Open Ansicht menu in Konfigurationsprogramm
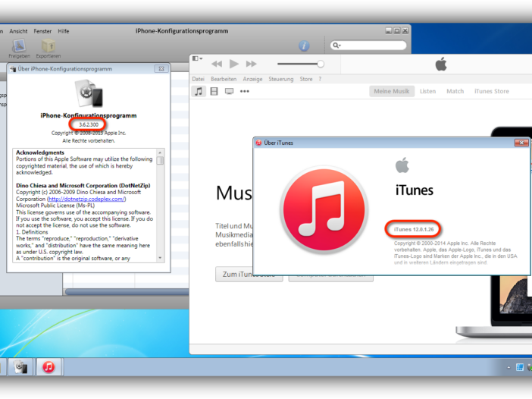This screenshot has width=532, height=399. (x=18, y=31)
